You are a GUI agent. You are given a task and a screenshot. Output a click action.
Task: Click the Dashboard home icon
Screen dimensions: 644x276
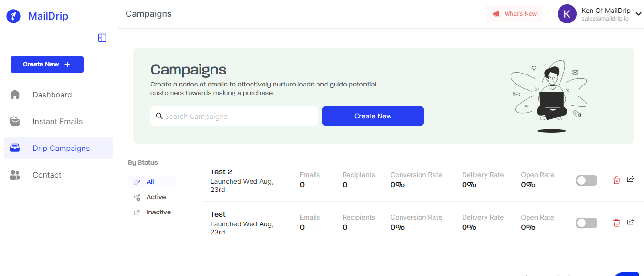pos(15,95)
